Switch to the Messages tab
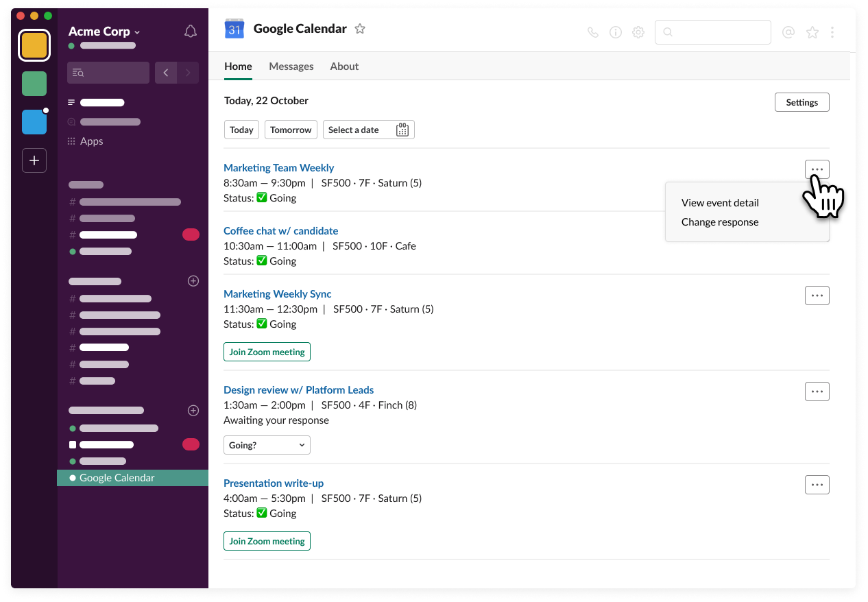The width and height of the screenshot is (868, 602). click(x=291, y=67)
